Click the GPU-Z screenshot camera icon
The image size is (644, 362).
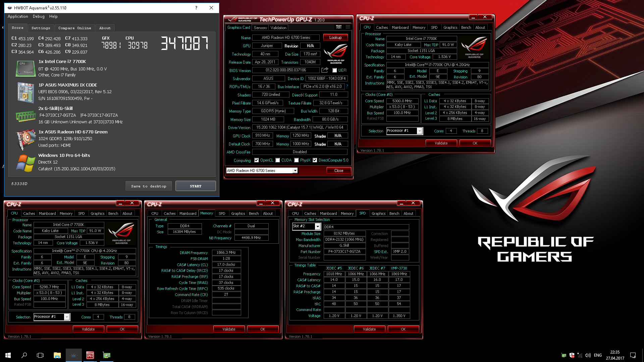(339, 27)
